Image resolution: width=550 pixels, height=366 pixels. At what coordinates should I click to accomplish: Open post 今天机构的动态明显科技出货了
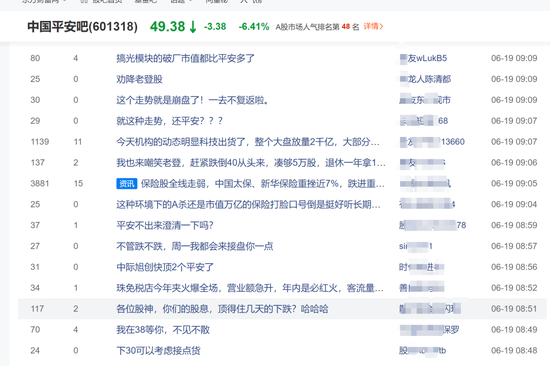pyautogui.click(x=248, y=142)
